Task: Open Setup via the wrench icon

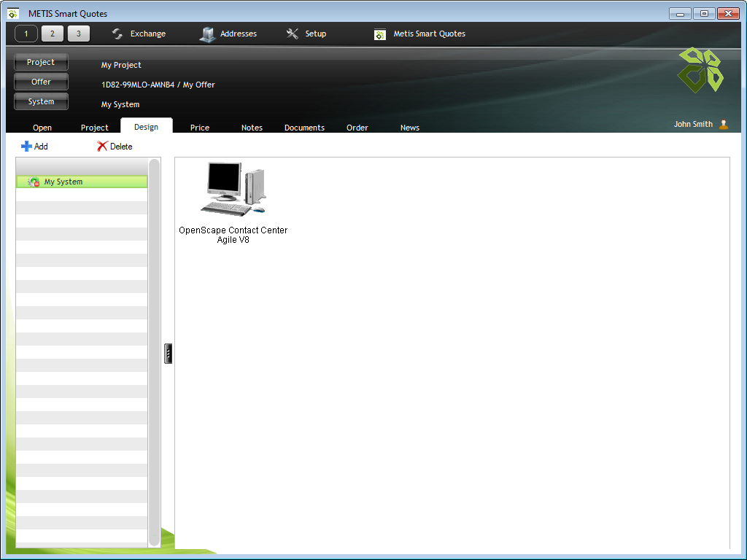Action: pos(293,34)
